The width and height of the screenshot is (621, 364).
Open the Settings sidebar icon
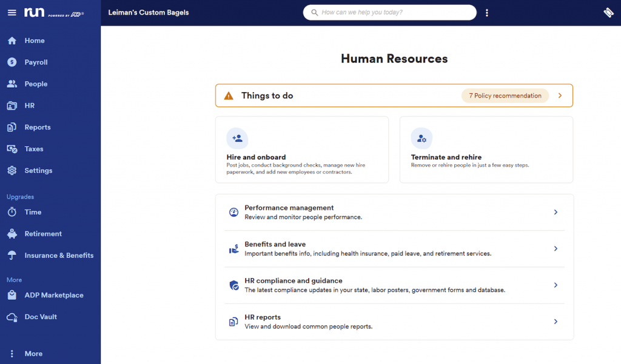point(12,170)
